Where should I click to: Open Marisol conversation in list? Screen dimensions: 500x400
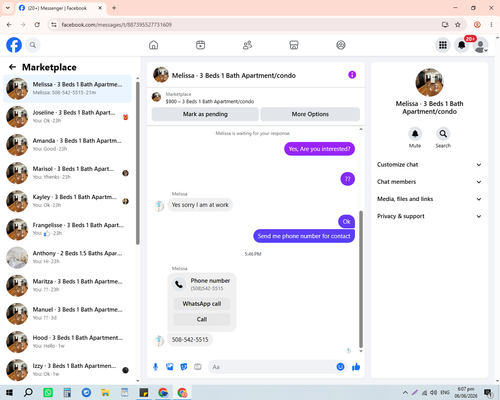point(67,173)
